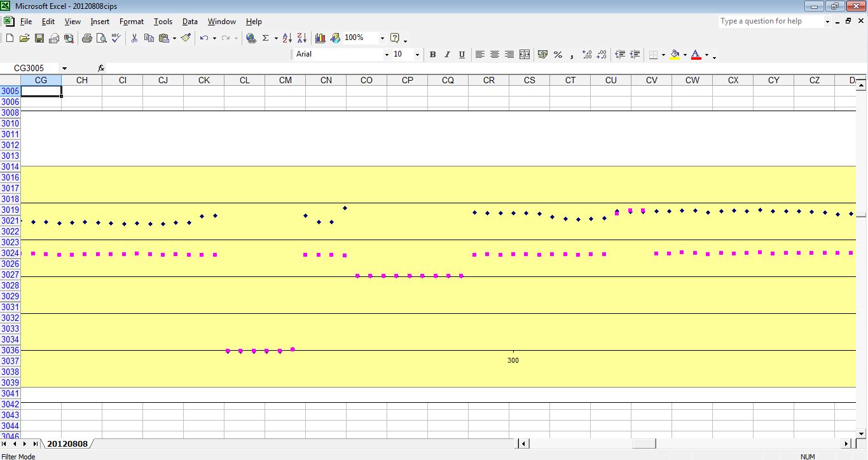868x460 pixels.
Task: Open the Print Preview icon
Action: (101, 38)
